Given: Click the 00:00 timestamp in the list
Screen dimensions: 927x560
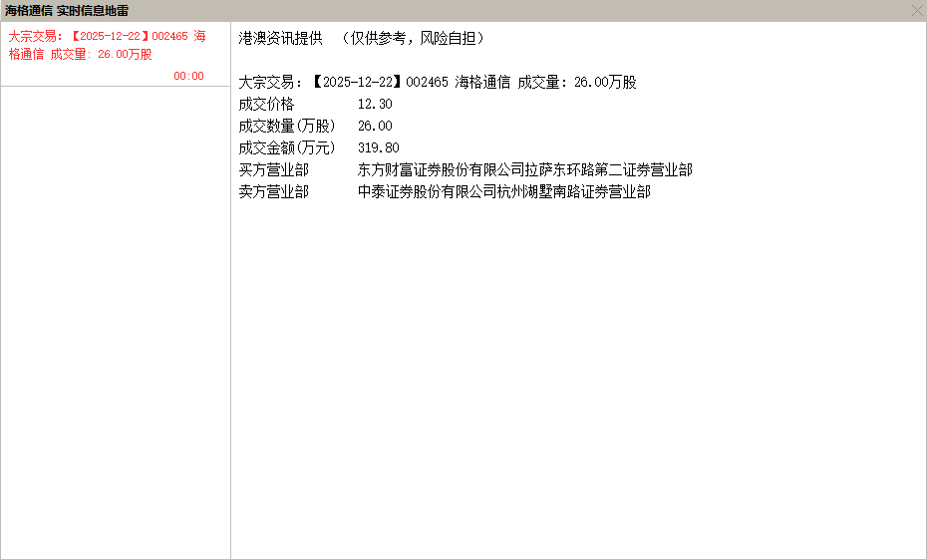Looking at the screenshot, I should [188, 76].
